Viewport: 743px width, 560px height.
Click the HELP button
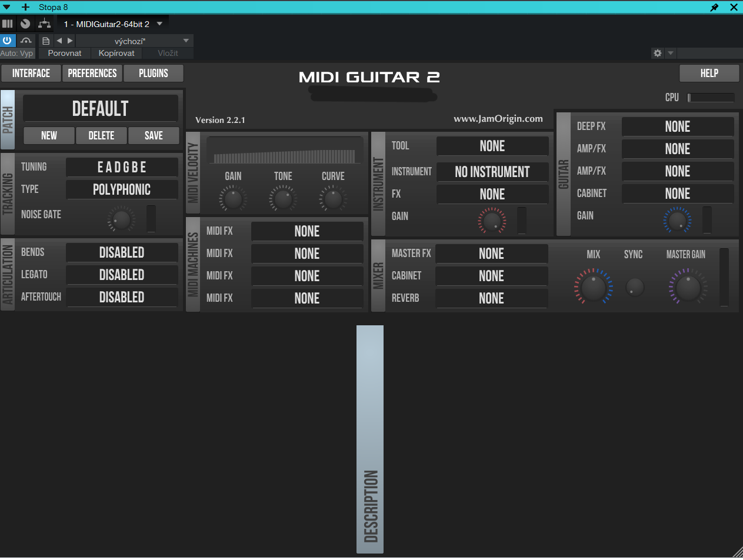709,73
